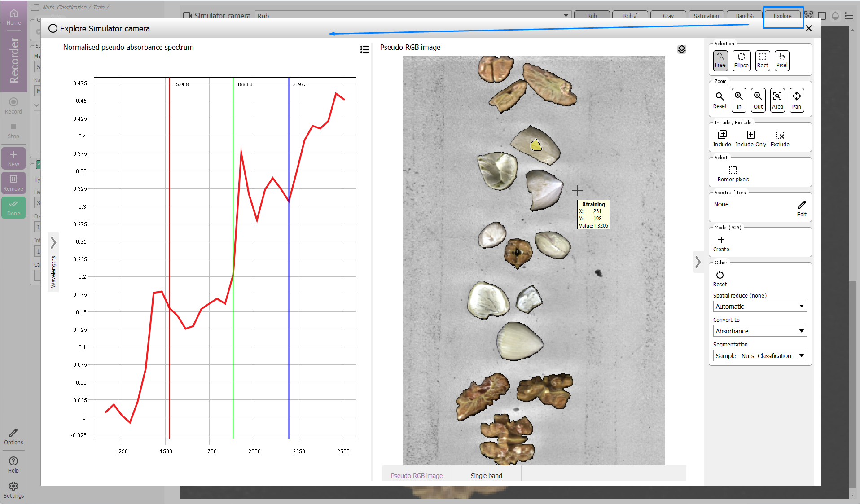Select the Ellipse selection tool
Viewport: 860px width, 504px height.
point(741,60)
